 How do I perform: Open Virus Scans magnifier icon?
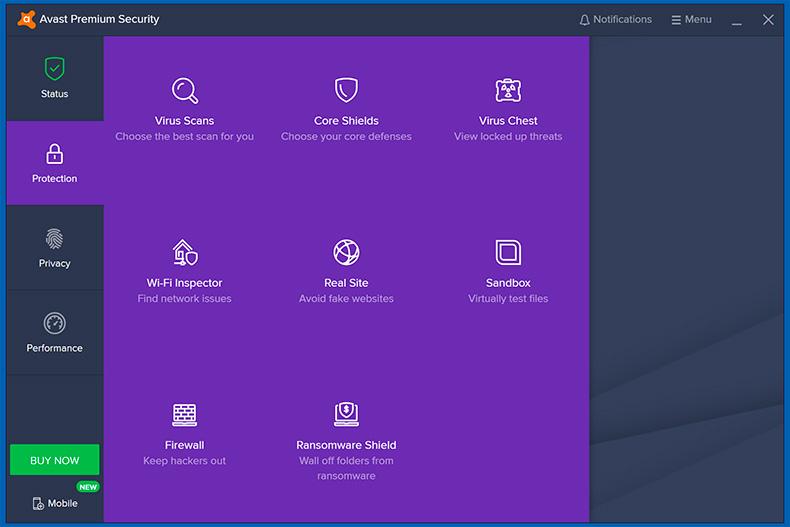click(x=185, y=91)
